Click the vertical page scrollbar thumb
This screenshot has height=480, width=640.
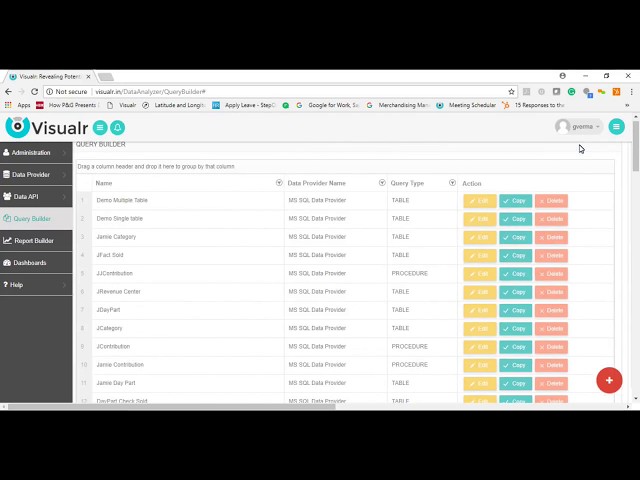tap(636, 146)
